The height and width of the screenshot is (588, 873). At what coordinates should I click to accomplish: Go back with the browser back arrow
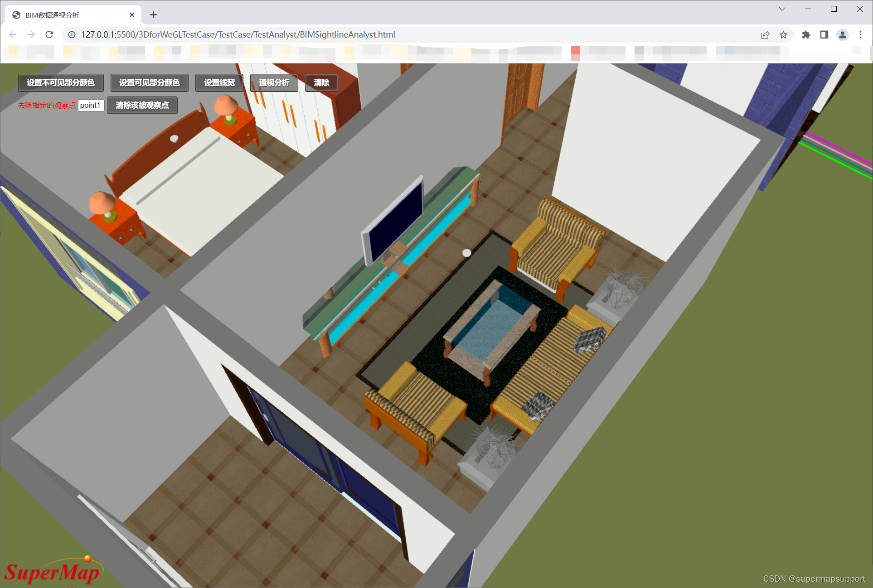click(13, 35)
